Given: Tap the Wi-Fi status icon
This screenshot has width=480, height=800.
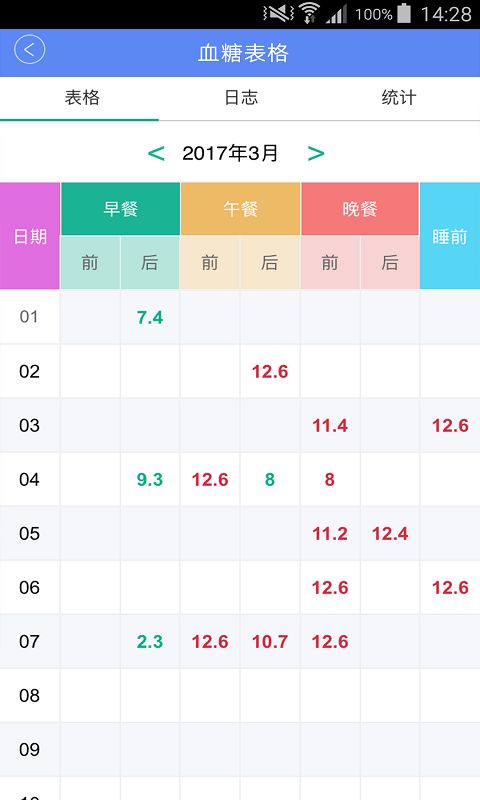Looking at the screenshot, I should [x=309, y=13].
